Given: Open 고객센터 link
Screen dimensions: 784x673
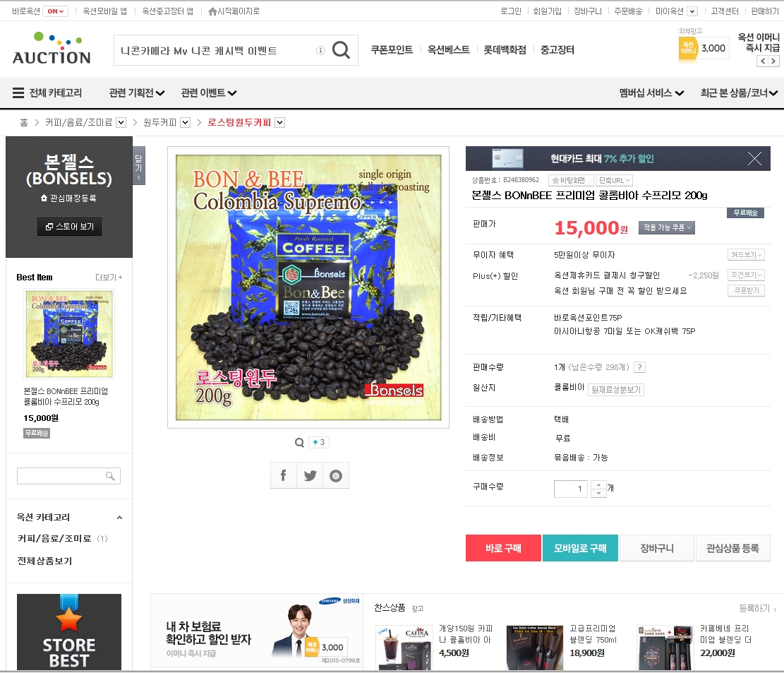Looking at the screenshot, I should (725, 11).
